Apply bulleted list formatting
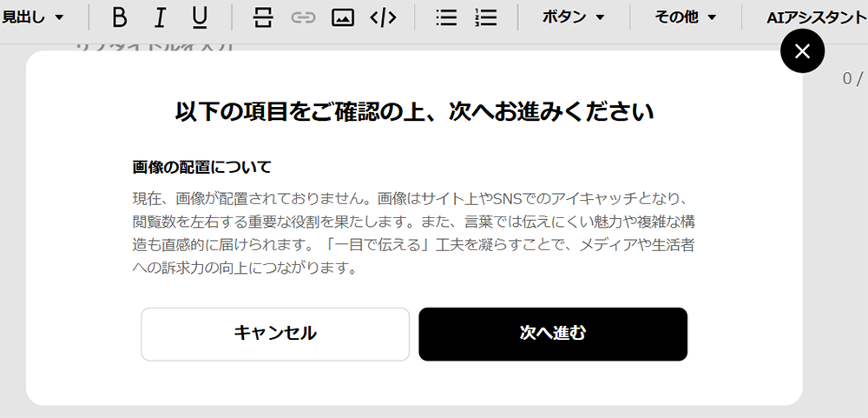This screenshot has width=868, height=418. [446, 17]
